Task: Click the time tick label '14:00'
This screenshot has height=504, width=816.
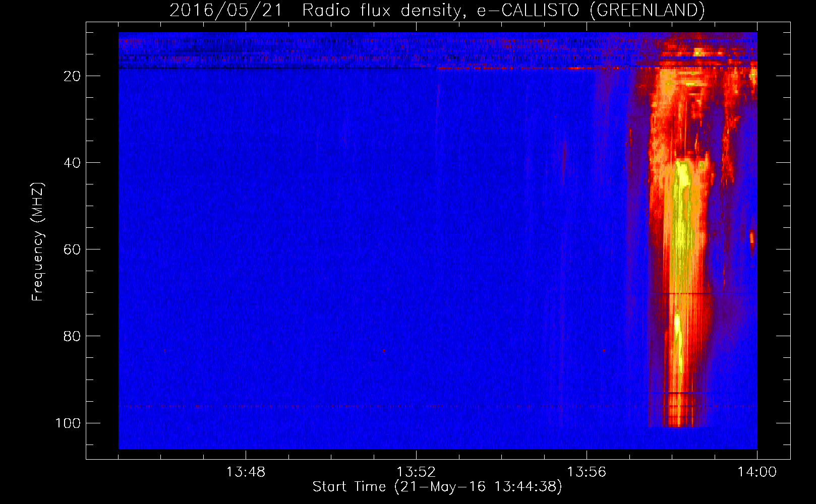Action: tap(757, 472)
